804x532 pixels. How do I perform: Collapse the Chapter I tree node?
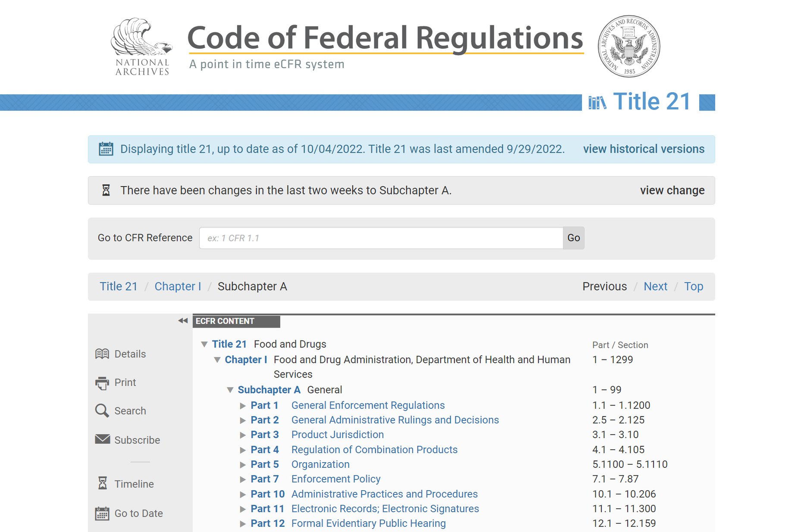click(x=217, y=360)
